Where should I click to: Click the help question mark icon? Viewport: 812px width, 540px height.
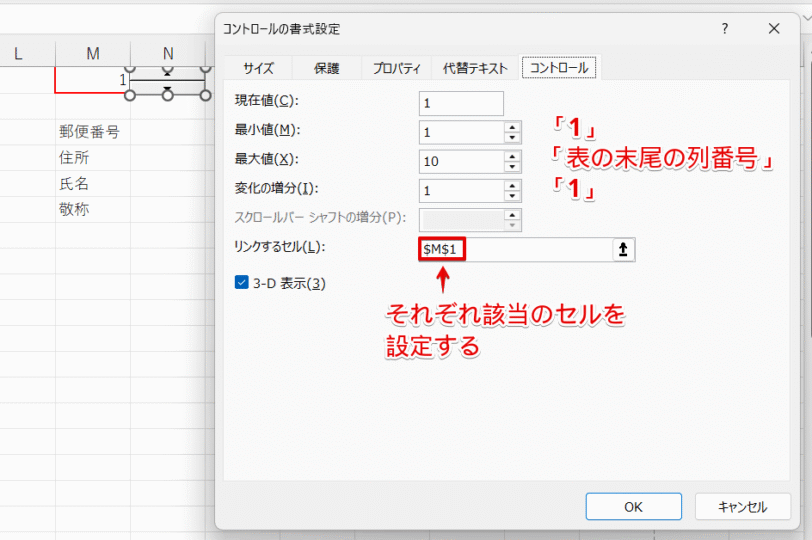click(x=725, y=28)
